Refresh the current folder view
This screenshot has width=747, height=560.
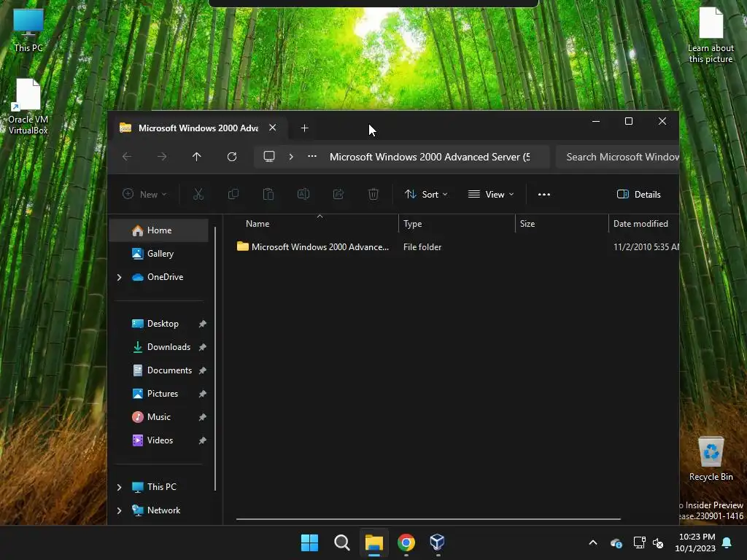tap(232, 157)
